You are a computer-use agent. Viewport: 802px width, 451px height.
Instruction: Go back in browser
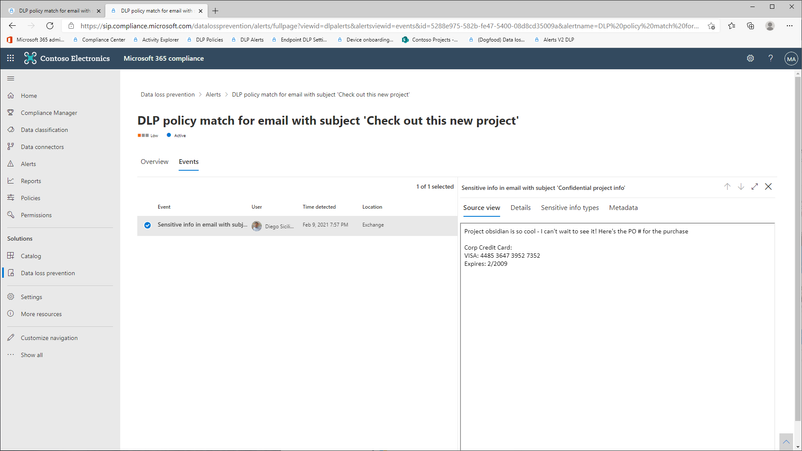(x=12, y=26)
